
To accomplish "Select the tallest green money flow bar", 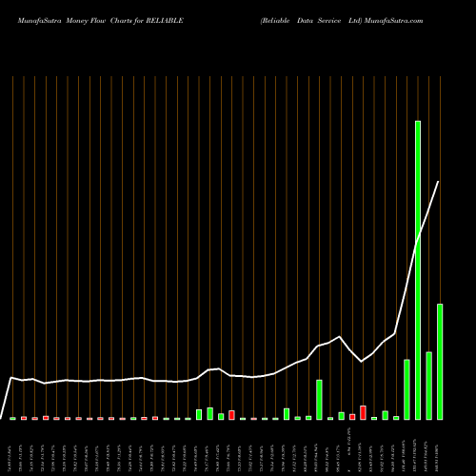I will pyautogui.click(x=418, y=270).
